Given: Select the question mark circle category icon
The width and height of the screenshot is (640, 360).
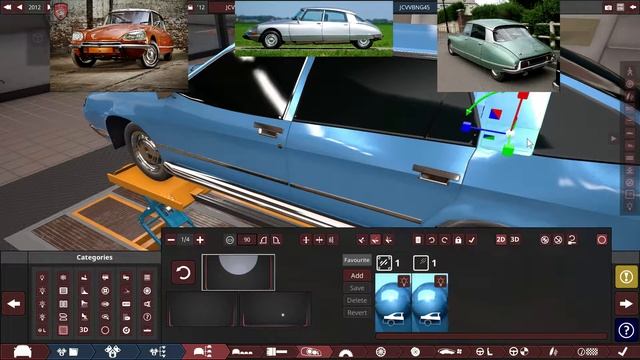Looking at the screenshot, I should click(x=147, y=317).
